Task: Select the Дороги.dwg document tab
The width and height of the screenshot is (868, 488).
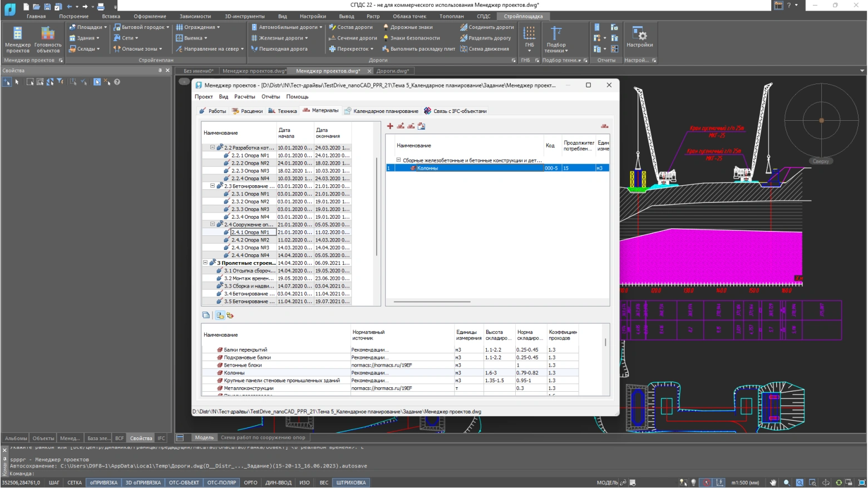Action: click(x=392, y=71)
